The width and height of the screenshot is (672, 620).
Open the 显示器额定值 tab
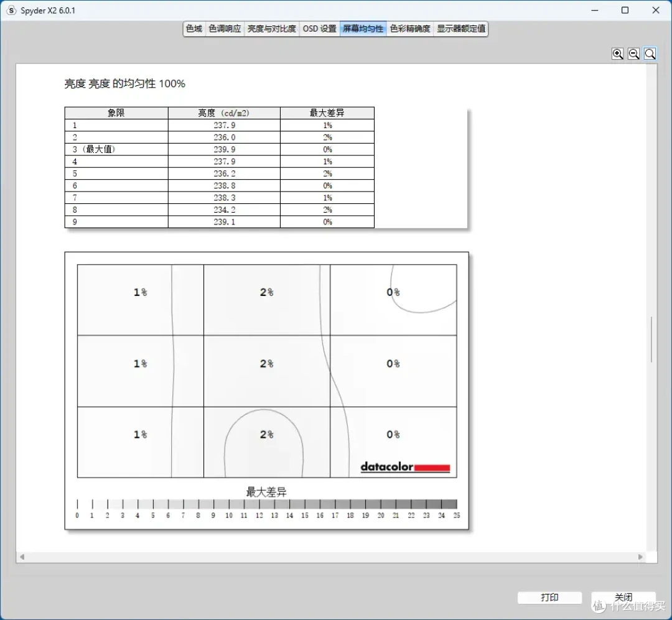(x=460, y=29)
